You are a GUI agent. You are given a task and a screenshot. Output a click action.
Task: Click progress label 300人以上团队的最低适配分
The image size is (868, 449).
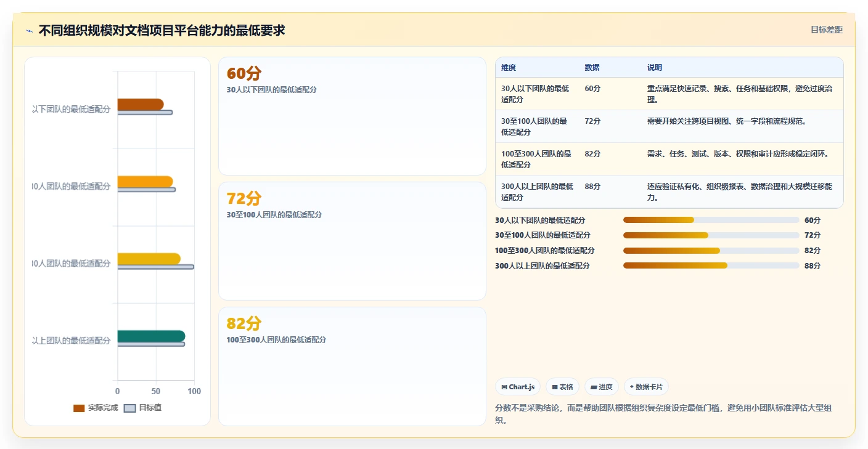[542, 266]
